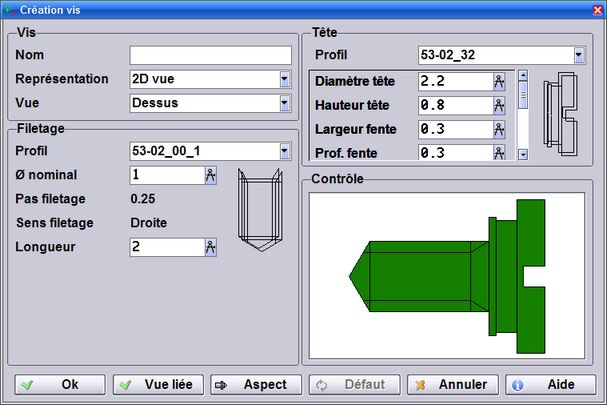Click the Largeur fente value field

pos(456,130)
